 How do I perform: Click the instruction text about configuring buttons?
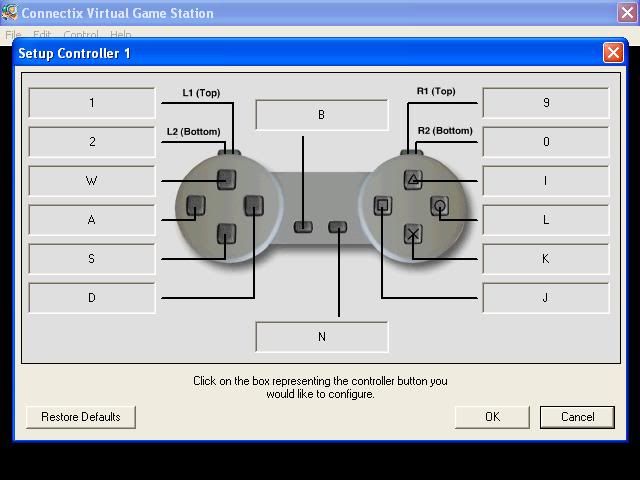320,387
